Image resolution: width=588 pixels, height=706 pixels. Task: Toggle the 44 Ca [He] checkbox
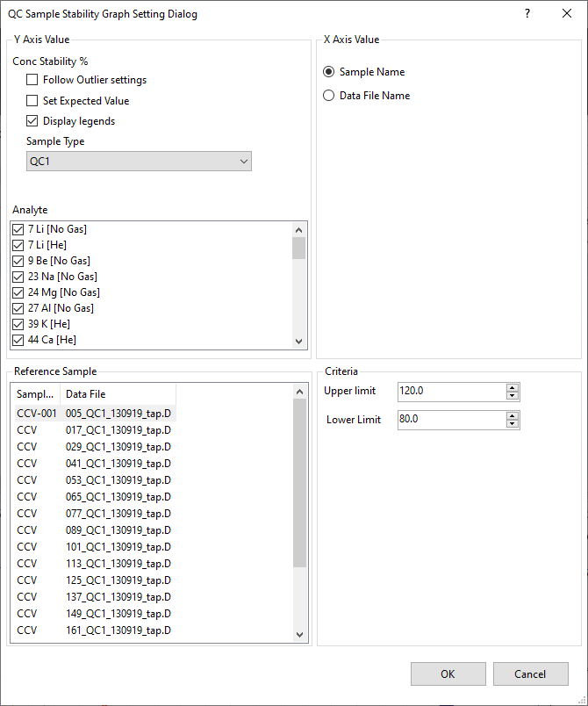point(18,340)
